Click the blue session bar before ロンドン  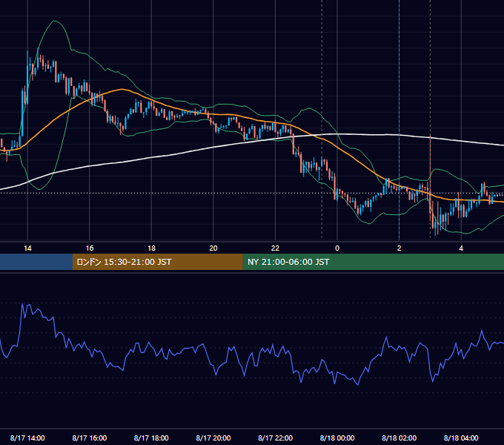click(x=36, y=262)
